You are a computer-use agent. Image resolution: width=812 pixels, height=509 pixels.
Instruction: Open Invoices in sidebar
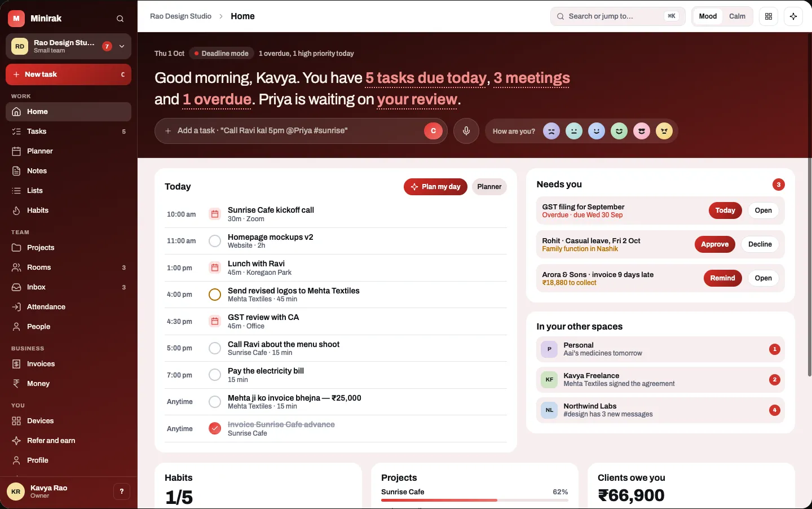point(68,364)
